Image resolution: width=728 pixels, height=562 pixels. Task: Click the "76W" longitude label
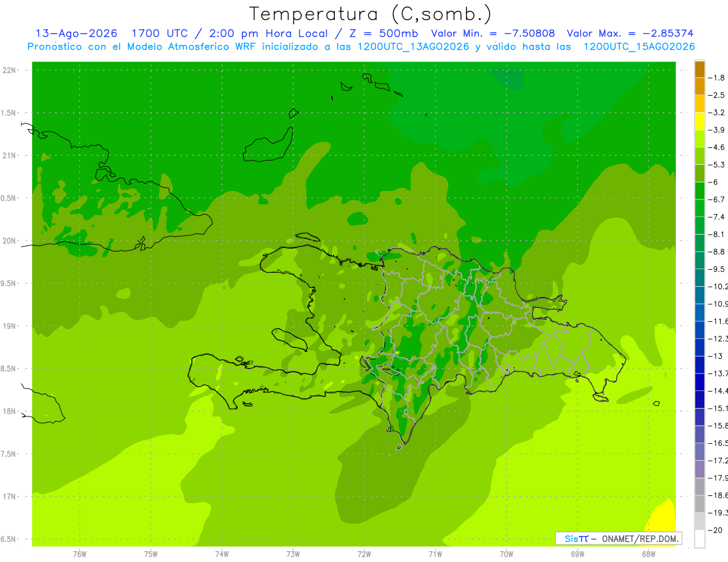(79, 554)
